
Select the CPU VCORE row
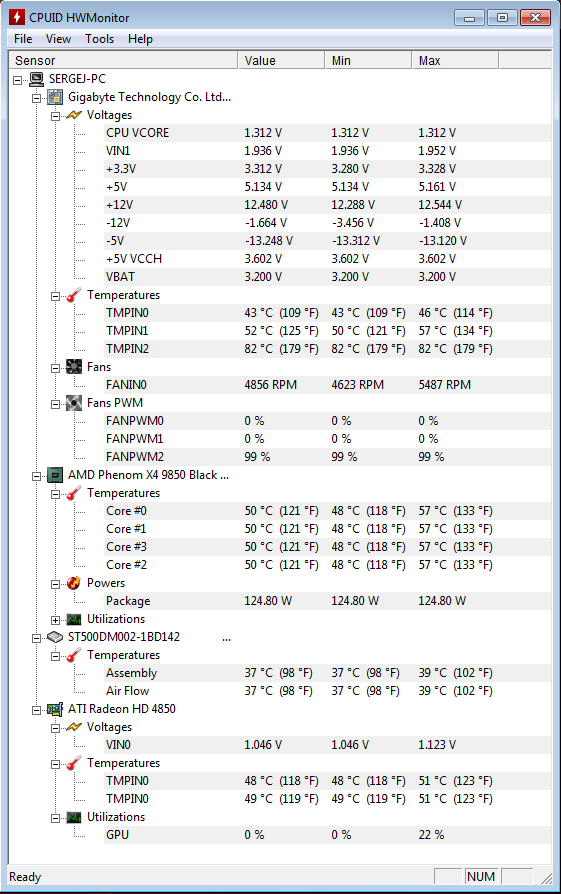click(x=327, y=133)
